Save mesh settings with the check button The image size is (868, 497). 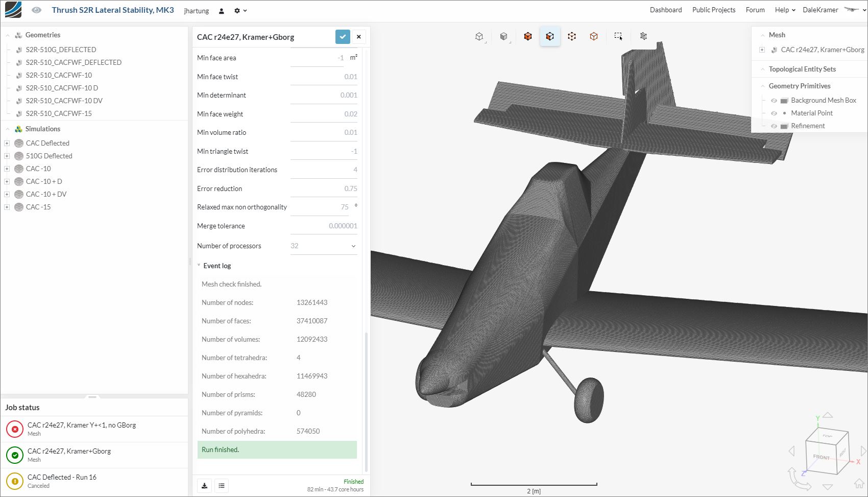[x=343, y=37]
